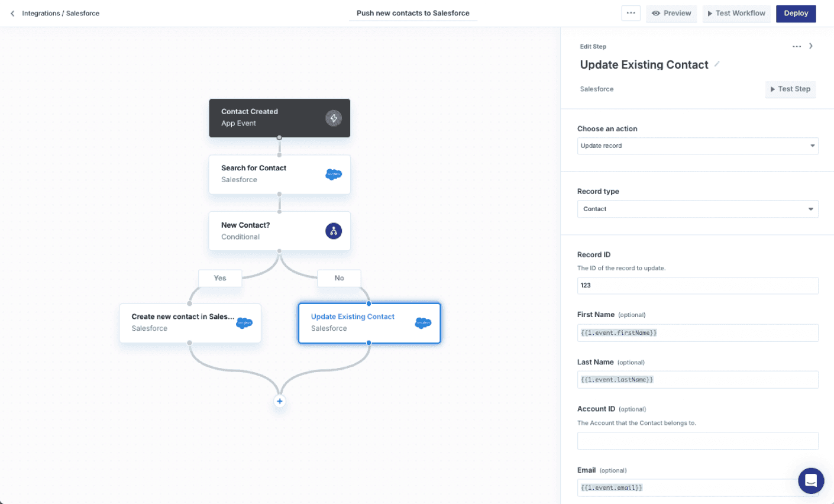Open the chat support bubble
Image resolution: width=834 pixels, height=504 pixels.
coord(811,480)
